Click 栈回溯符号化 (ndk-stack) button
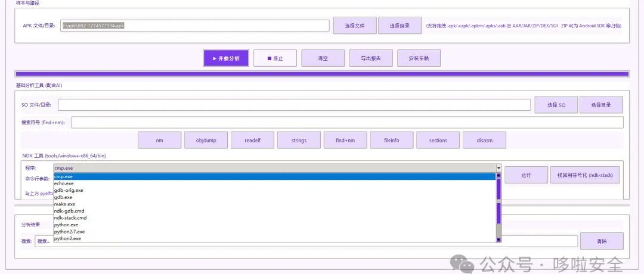Image resolution: width=644 pixels, height=274 pixels. click(585, 175)
